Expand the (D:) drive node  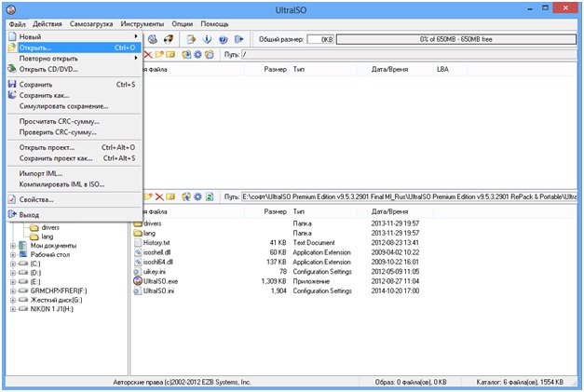coord(13,273)
